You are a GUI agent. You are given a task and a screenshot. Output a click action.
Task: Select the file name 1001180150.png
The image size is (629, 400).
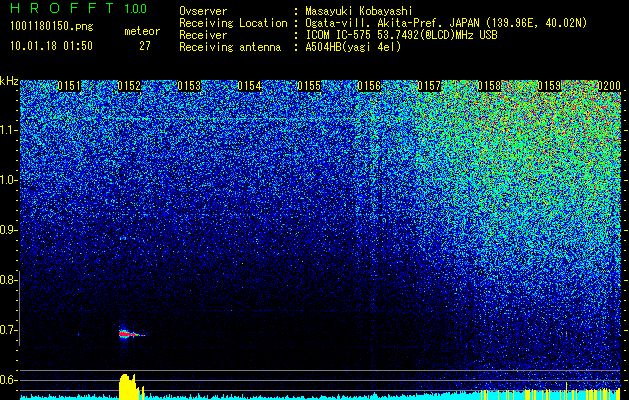click(x=52, y=27)
